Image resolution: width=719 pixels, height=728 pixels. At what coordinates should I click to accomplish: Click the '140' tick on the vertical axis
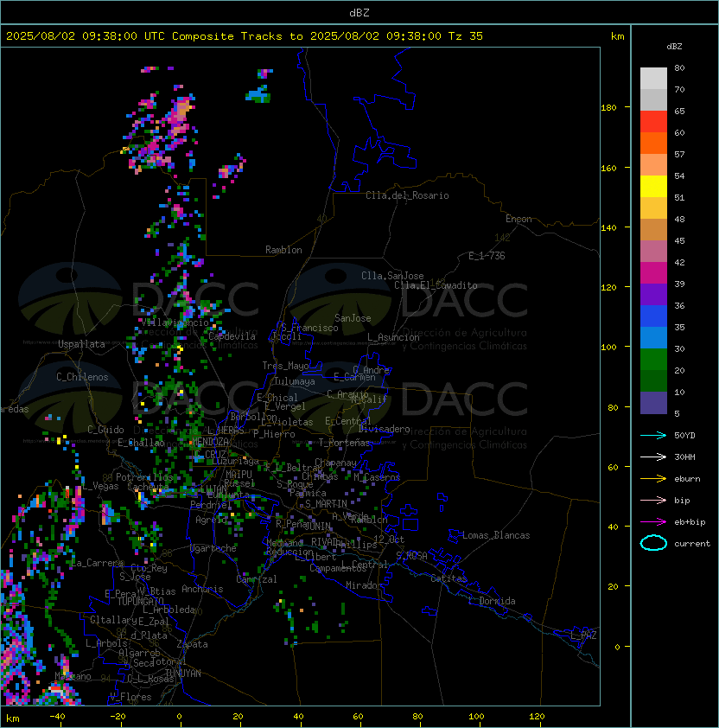point(608,228)
